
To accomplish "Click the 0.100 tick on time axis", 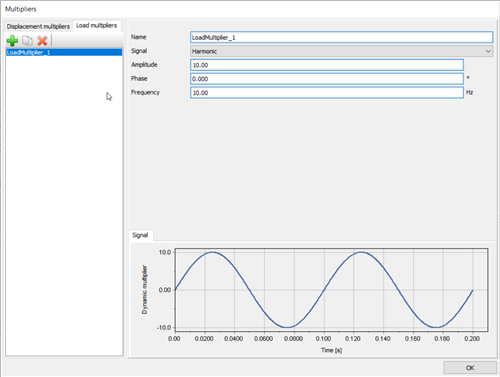I will (x=323, y=339).
